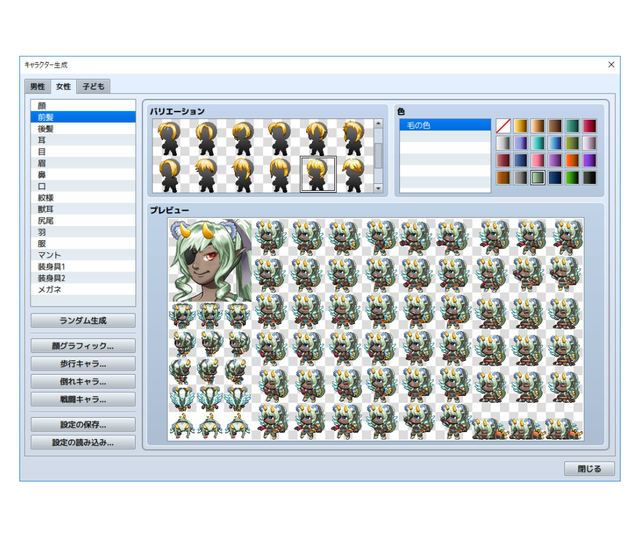The height and width of the screenshot is (538, 640).
Task: Pick the pink hair color swatch
Action: (x=538, y=160)
